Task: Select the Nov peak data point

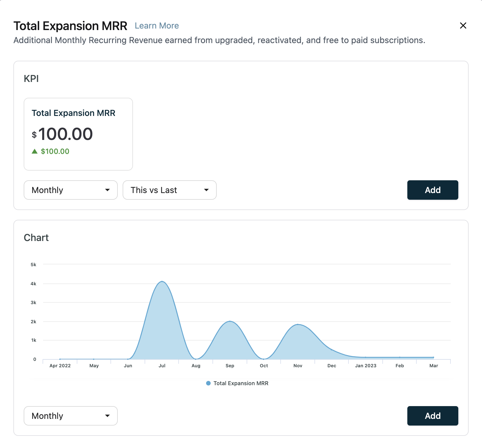Action: pos(298,324)
